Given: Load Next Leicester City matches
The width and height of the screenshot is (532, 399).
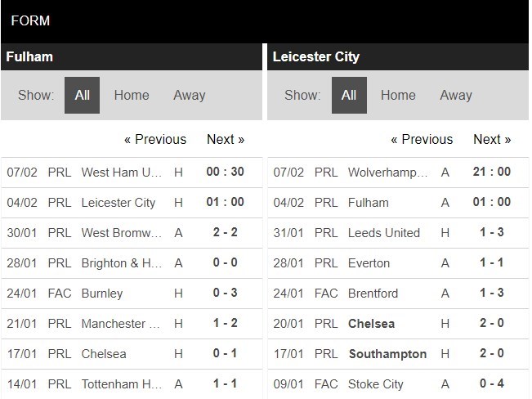Looking at the screenshot, I should coord(492,139).
